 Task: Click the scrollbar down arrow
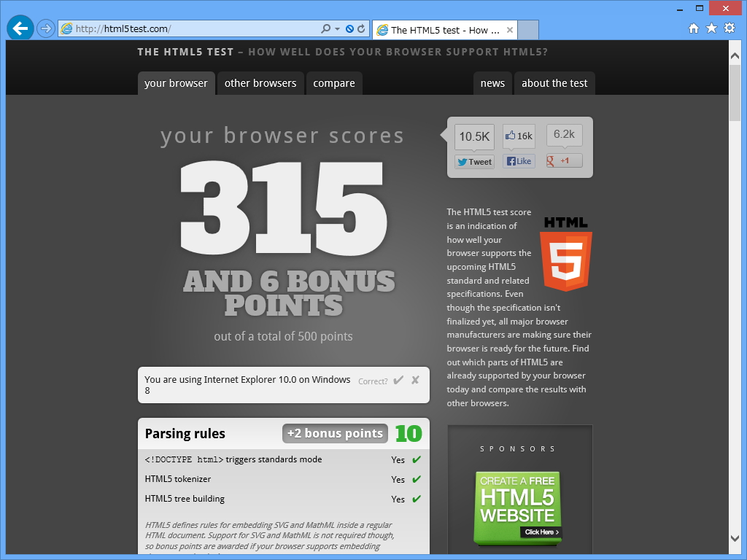pyautogui.click(x=735, y=539)
